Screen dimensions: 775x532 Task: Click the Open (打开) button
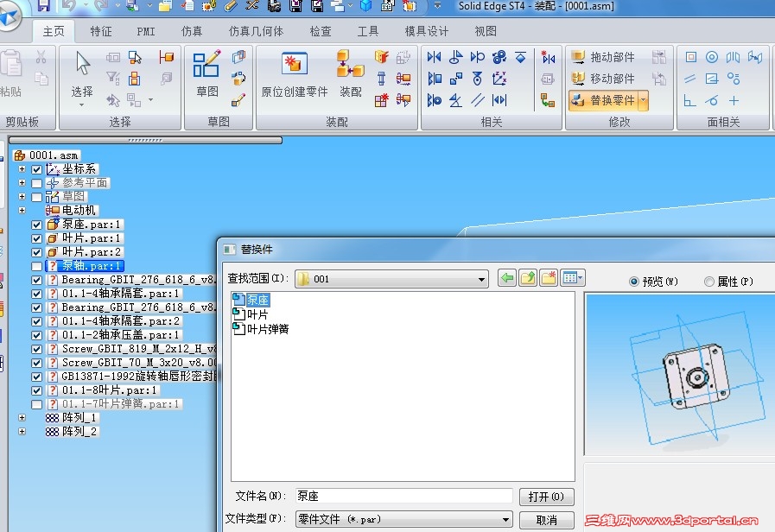[546, 497]
